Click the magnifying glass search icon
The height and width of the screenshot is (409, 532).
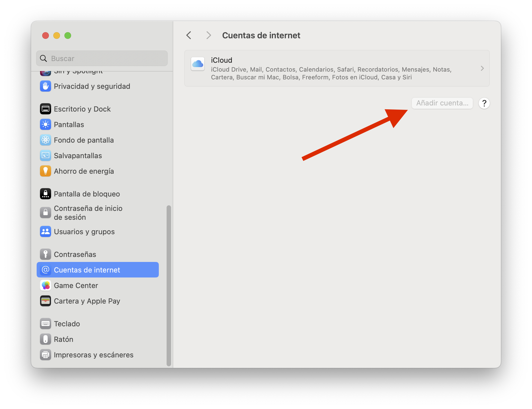coord(44,59)
